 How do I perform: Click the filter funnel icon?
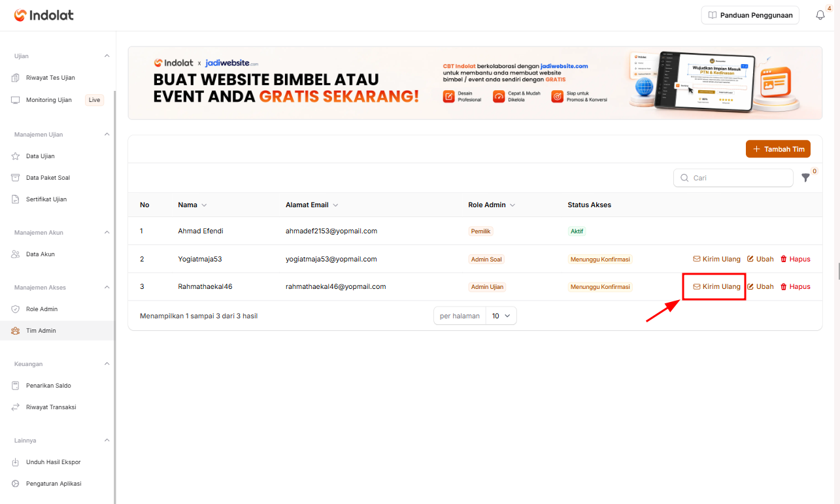(x=805, y=178)
